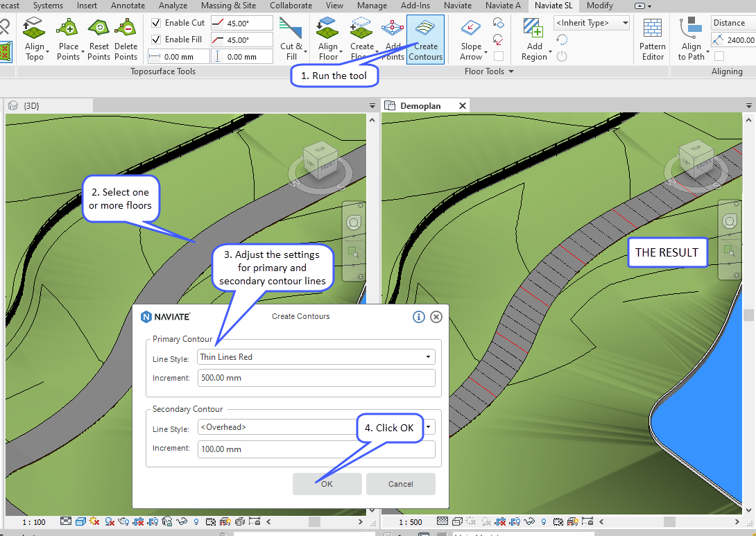The width and height of the screenshot is (756, 536).
Task: Click Reveal Hidden Elements bulb in Demoplan bar
Action: click(x=544, y=521)
